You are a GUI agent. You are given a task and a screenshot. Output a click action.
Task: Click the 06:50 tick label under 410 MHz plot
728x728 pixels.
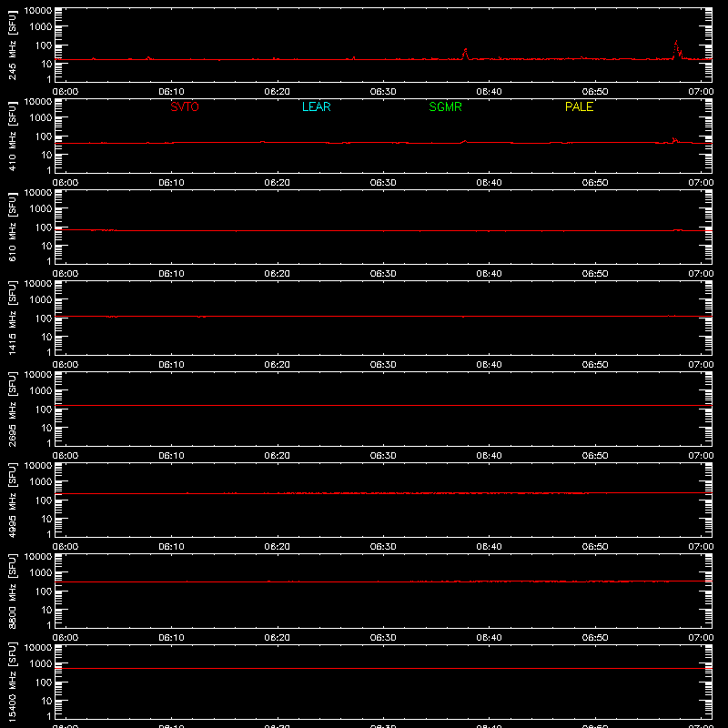coord(595,183)
